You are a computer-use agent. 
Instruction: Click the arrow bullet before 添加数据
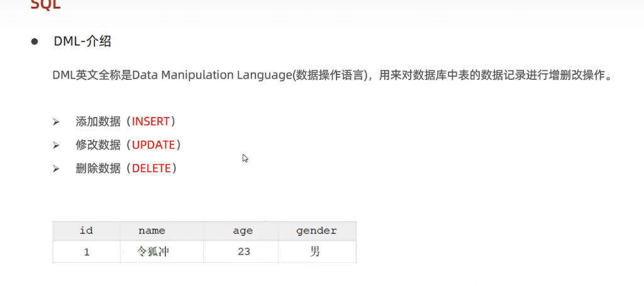[56, 121]
